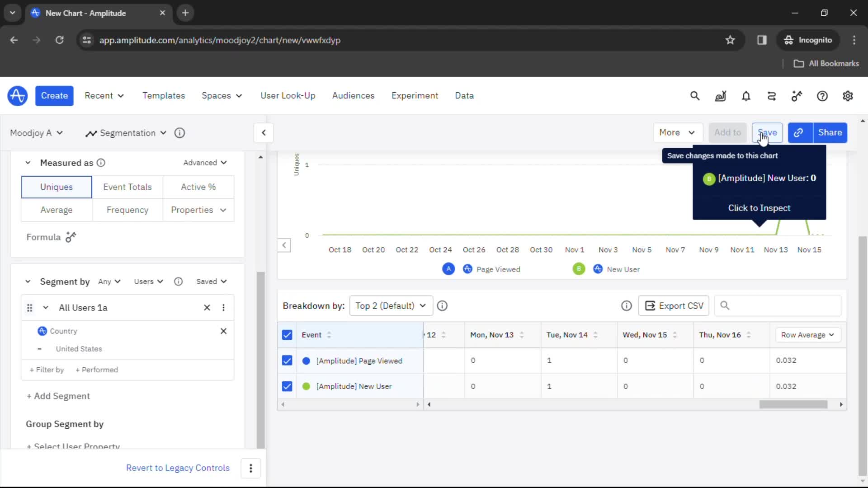This screenshot has width=868, height=488.
Task: Collapse the Measured as section
Action: pos(28,163)
